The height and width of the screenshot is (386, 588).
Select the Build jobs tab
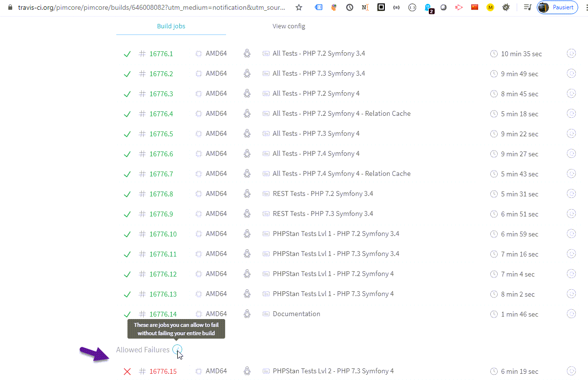[171, 26]
